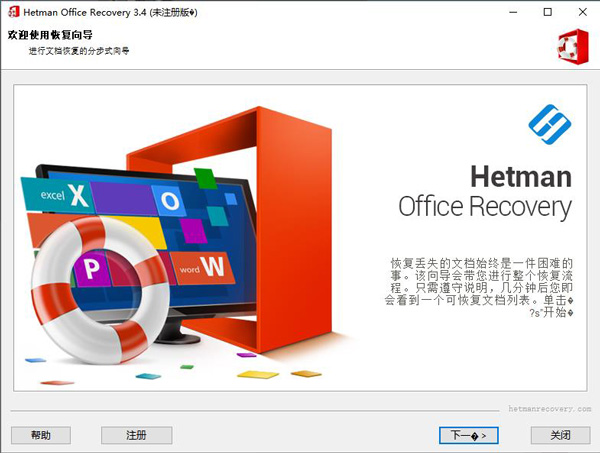
Task: Maximize the Hetman Office Recovery window
Action: (x=548, y=12)
